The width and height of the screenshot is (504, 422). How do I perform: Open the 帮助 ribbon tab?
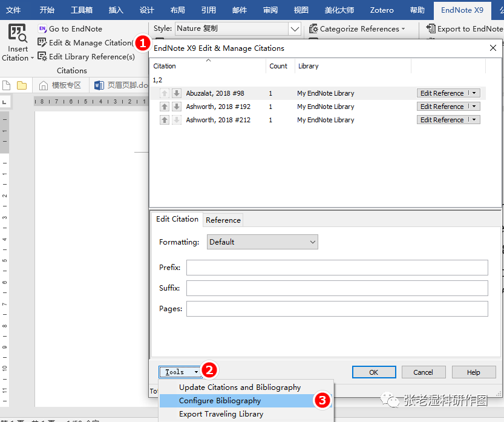417,10
